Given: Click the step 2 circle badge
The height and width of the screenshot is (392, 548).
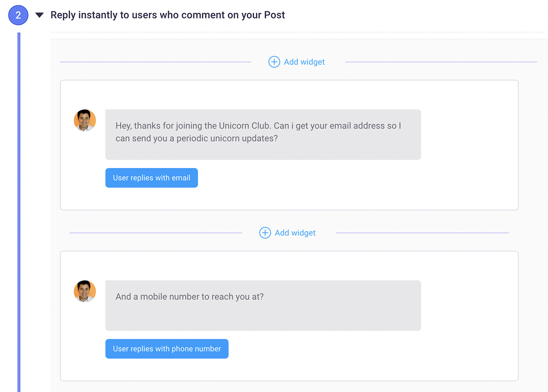Looking at the screenshot, I should (18, 15).
